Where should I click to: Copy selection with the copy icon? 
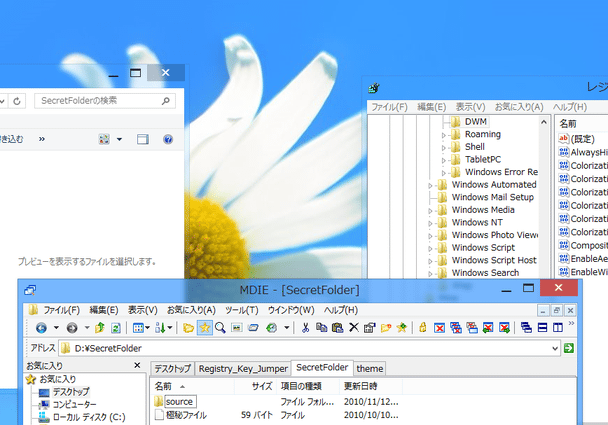tap(321, 328)
